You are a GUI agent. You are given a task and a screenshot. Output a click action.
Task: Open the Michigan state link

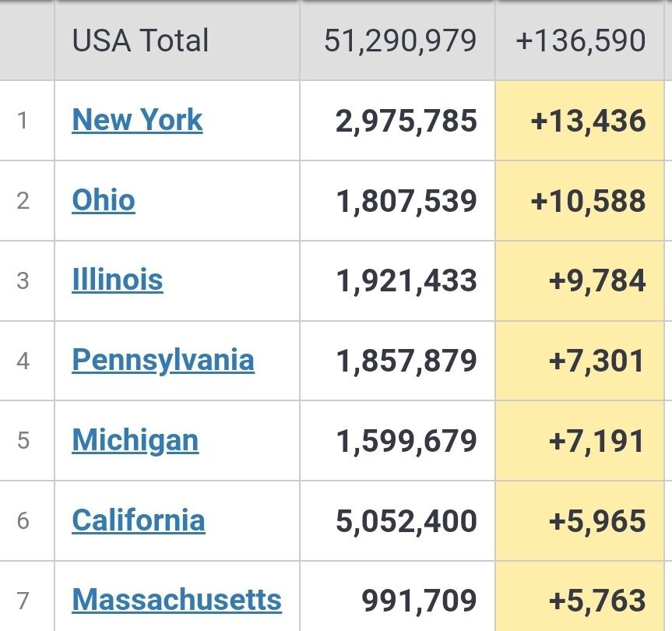pyautogui.click(x=135, y=441)
